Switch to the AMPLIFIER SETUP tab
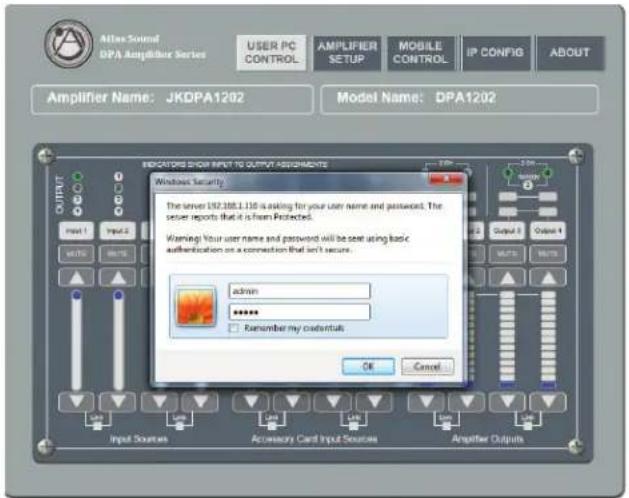Viewport: 629px width, 498px height. 347,53
